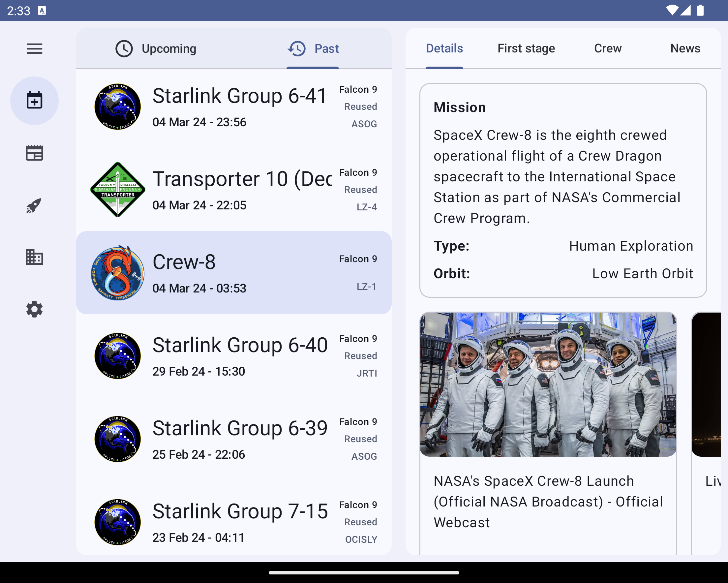Select the launches calendar icon in sidebar
The height and width of the screenshot is (583, 728).
click(x=34, y=101)
